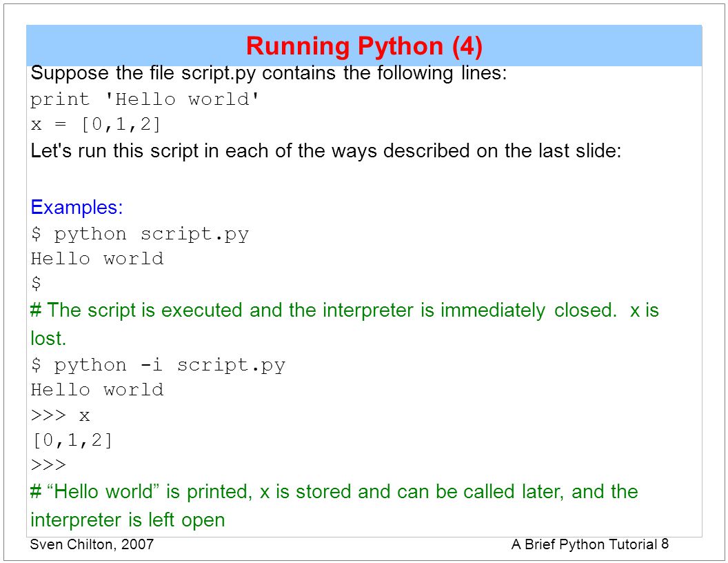The image size is (728, 563).
Task: Click the code line print 'Hello world'
Action: [x=144, y=99]
